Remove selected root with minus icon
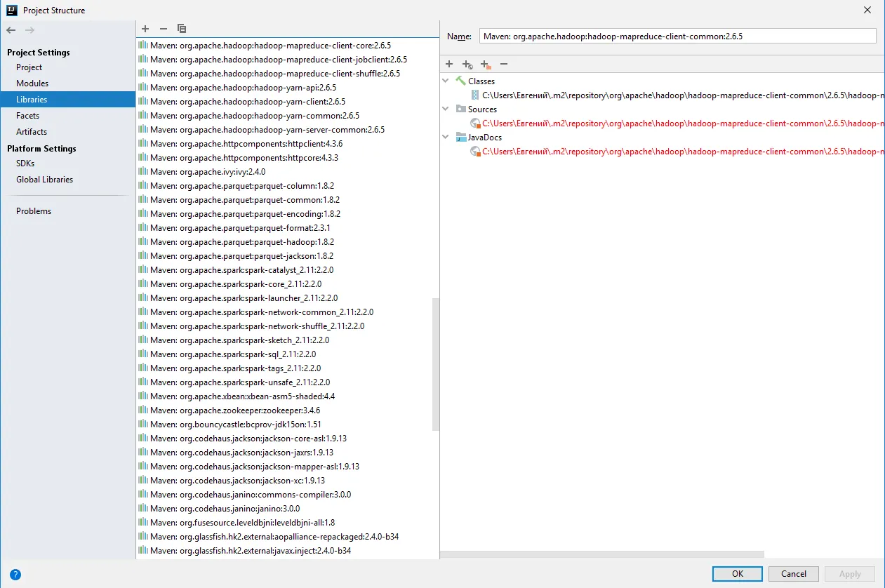This screenshot has height=588, width=885. 504,64
